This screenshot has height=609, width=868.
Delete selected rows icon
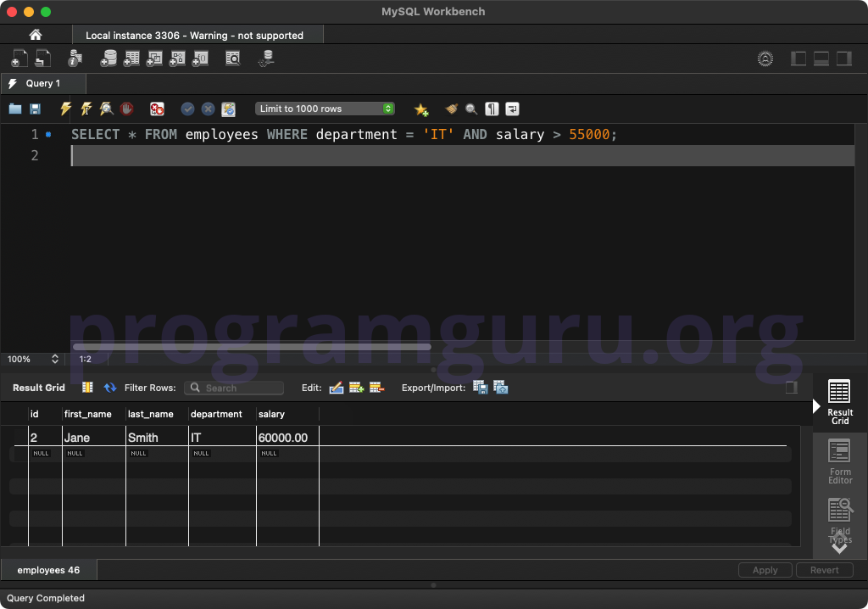point(376,388)
